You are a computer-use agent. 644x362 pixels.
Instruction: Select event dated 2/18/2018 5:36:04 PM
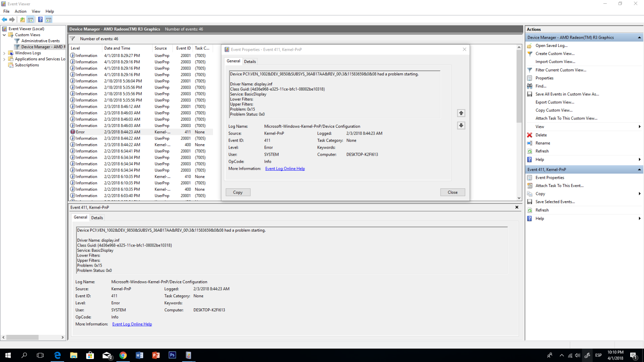point(141,81)
